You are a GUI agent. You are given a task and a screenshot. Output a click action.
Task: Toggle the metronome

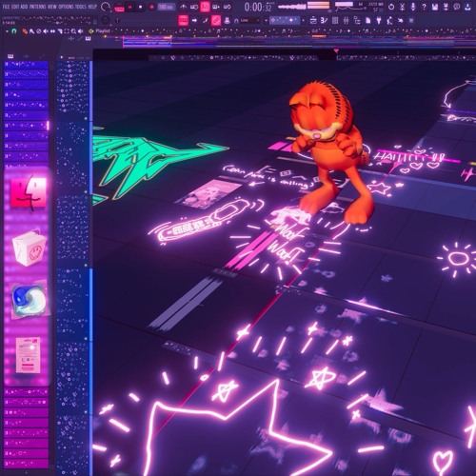coord(184,7)
